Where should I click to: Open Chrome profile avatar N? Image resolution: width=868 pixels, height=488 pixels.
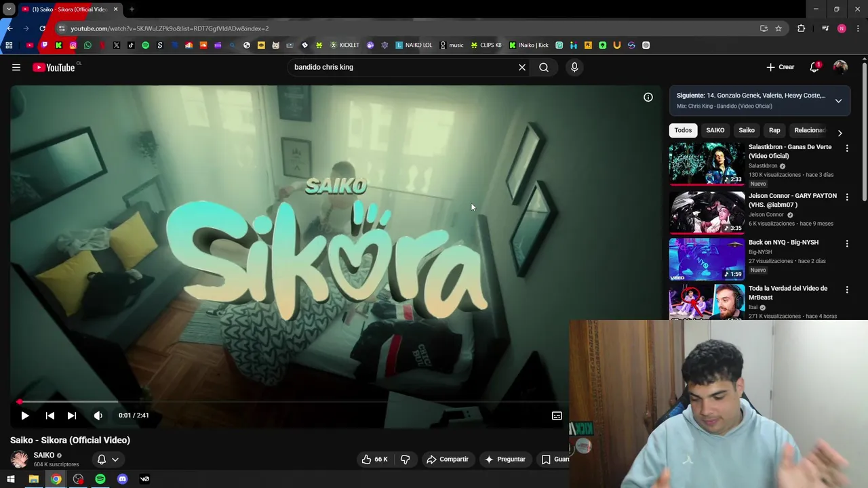[x=842, y=28]
